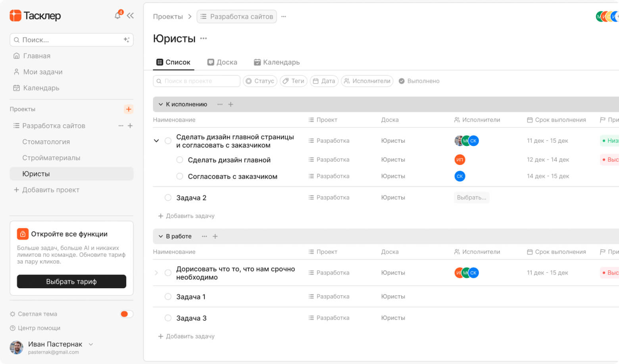Mark Сделать дизайн главной страницы as done
Image resolution: width=619 pixels, height=364 pixels.
pyautogui.click(x=168, y=141)
